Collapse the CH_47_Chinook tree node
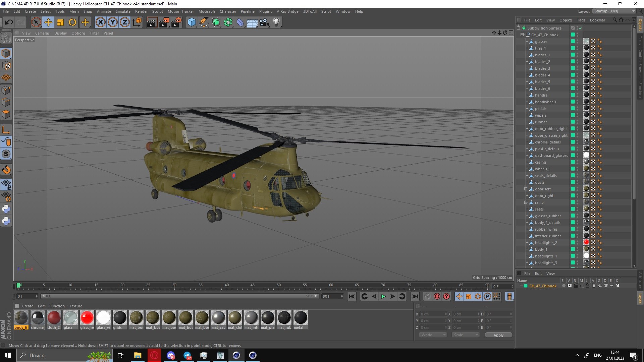Screen dimensions: 644x362 pos(522,35)
